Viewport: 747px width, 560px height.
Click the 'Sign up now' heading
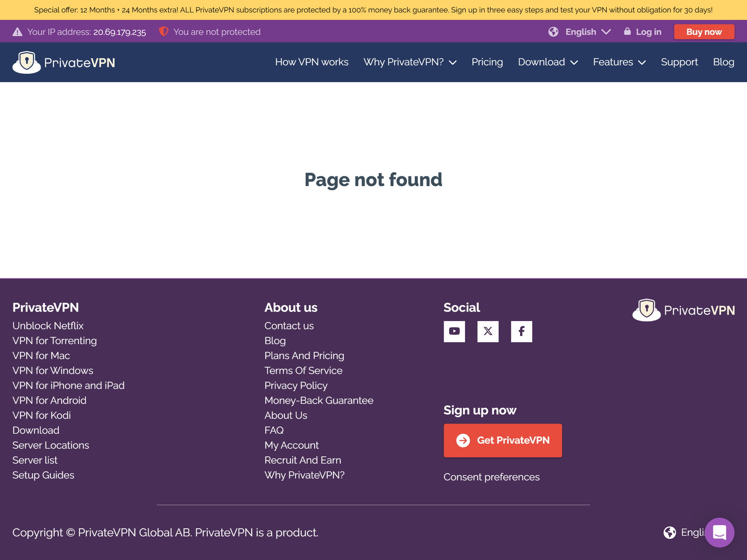[x=480, y=410]
